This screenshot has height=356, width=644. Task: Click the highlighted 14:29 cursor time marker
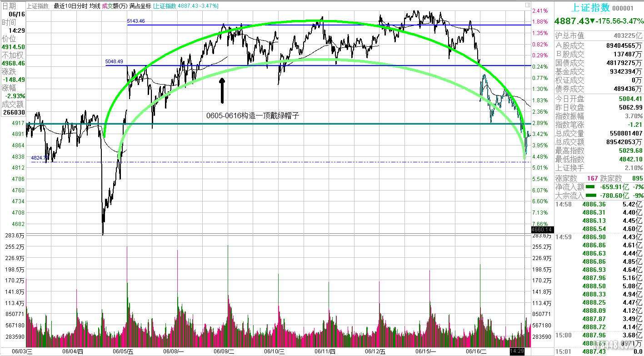(517, 352)
